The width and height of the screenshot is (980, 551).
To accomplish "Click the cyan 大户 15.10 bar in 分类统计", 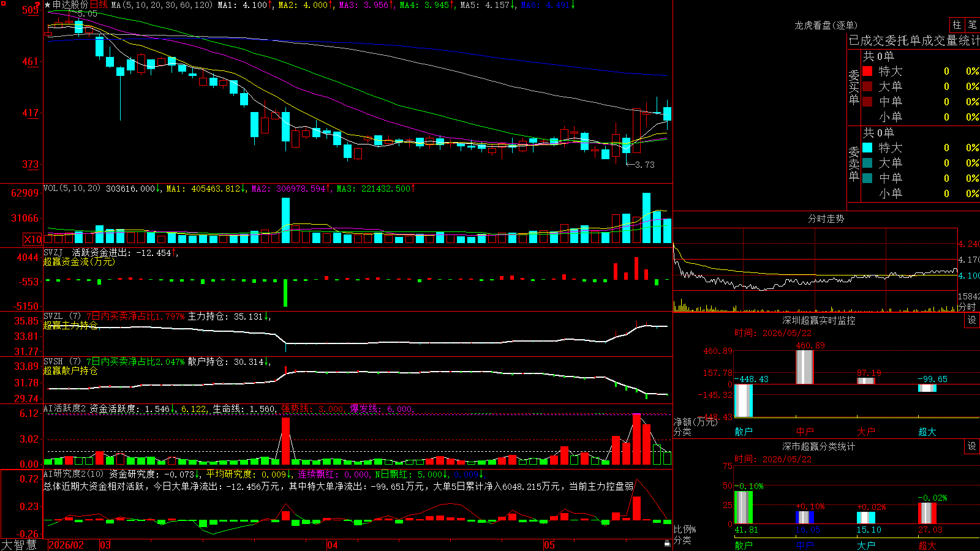I will [866, 518].
